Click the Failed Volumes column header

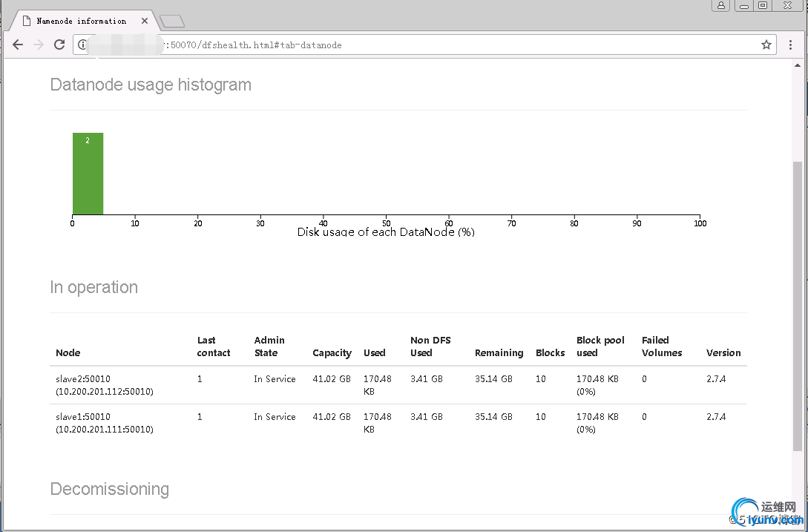tap(662, 347)
